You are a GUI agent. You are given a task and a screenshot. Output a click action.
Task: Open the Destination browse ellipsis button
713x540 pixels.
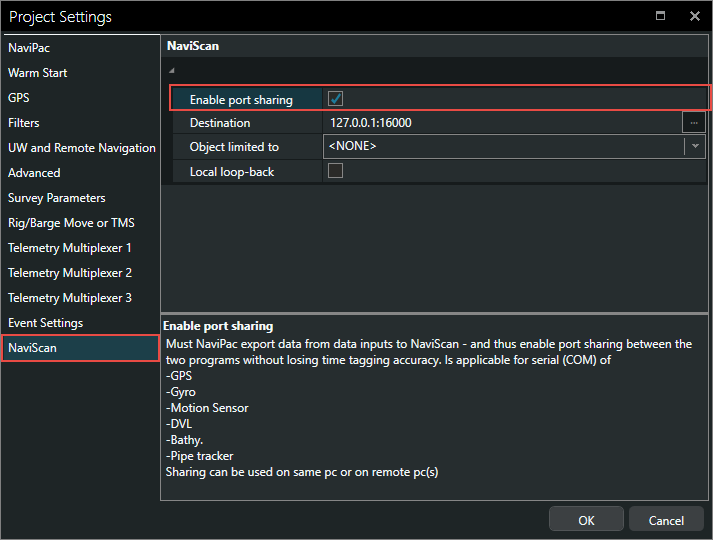693,123
